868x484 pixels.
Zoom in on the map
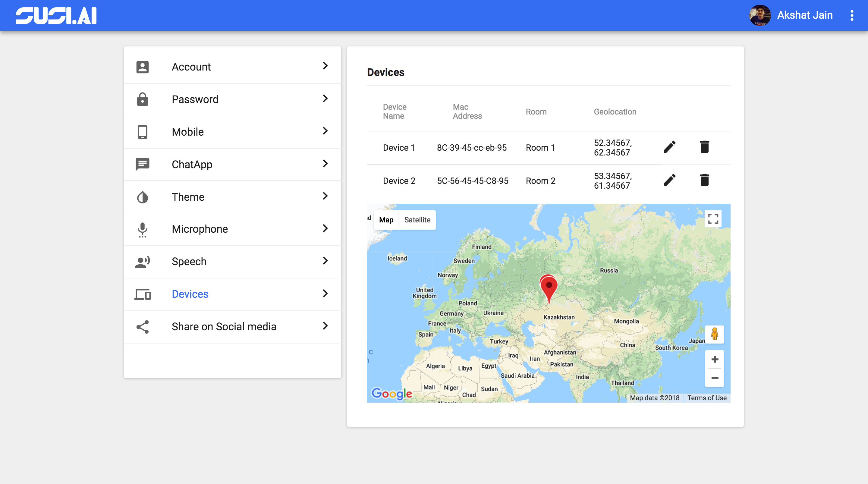(714, 359)
